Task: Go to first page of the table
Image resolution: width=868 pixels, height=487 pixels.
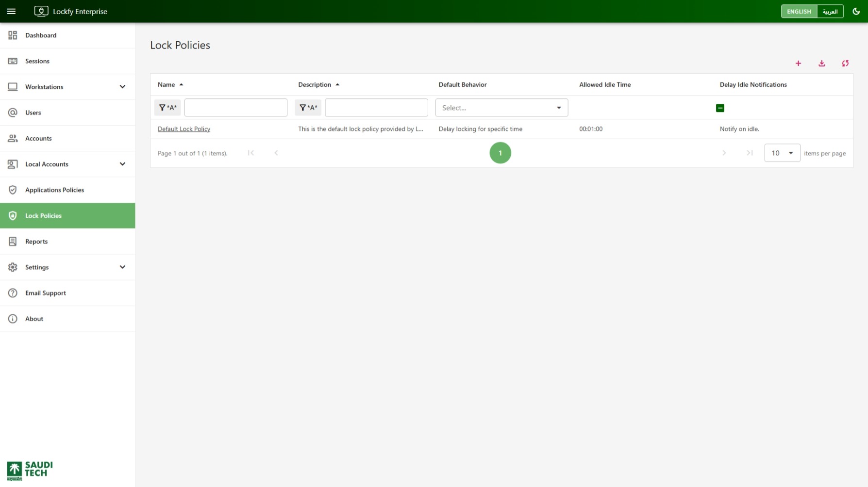Action: tap(251, 153)
